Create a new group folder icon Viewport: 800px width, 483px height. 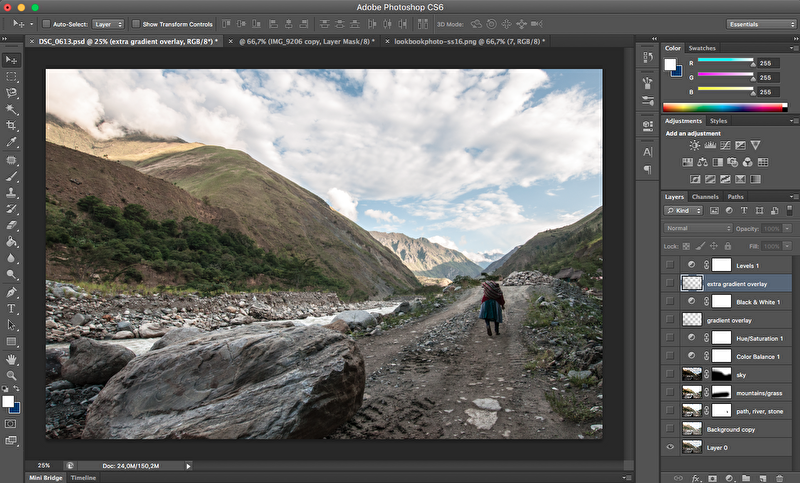pos(746,478)
